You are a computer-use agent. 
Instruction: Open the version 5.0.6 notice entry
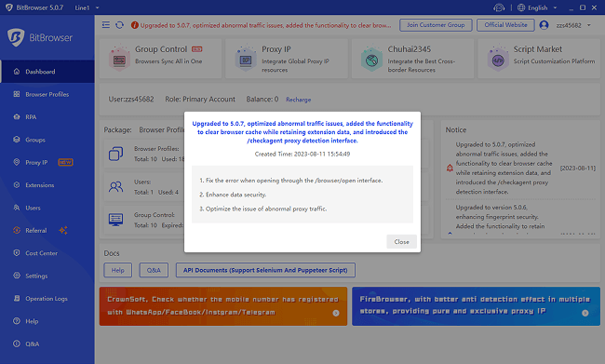click(500, 217)
